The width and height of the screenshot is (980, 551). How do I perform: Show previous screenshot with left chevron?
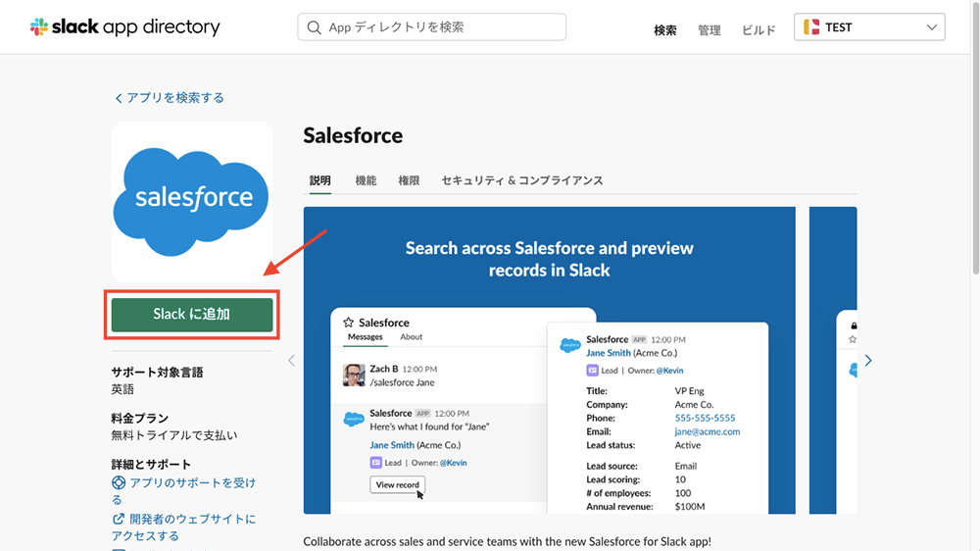click(x=291, y=360)
